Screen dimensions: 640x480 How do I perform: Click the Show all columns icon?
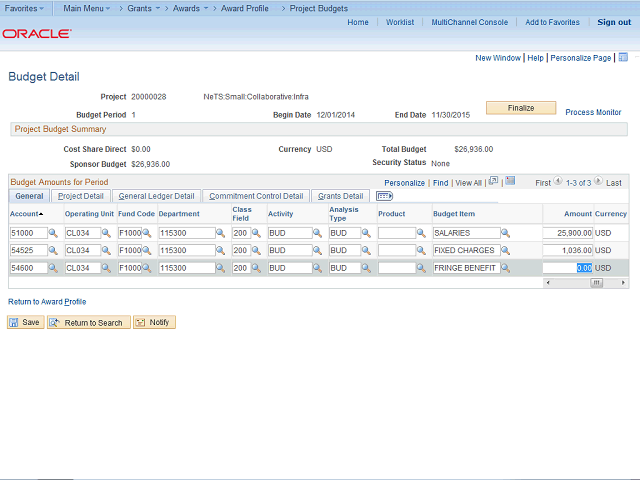384,196
